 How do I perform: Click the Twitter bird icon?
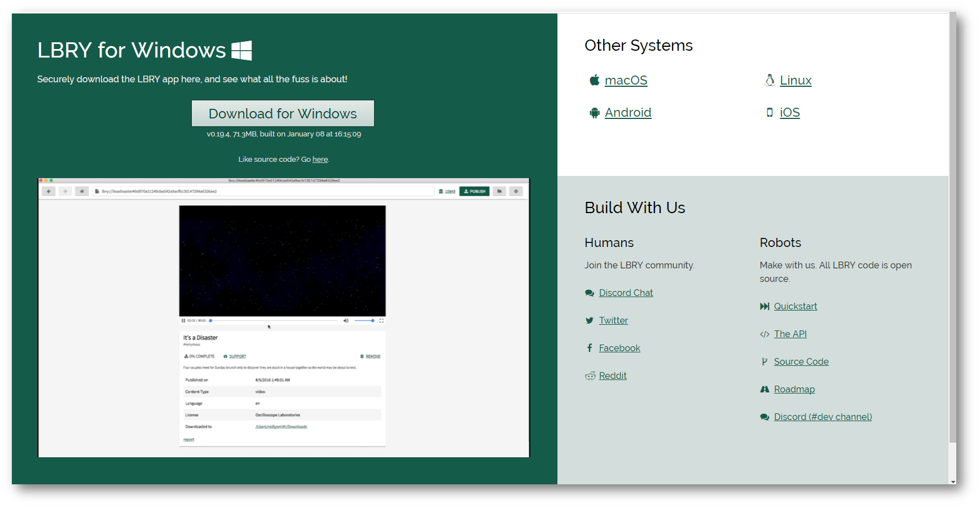point(590,320)
